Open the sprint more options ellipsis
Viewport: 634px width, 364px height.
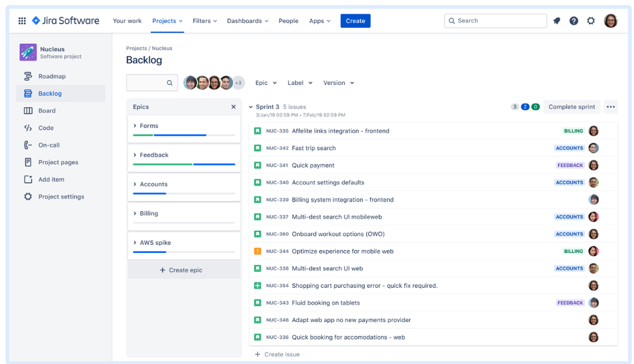click(x=611, y=107)
